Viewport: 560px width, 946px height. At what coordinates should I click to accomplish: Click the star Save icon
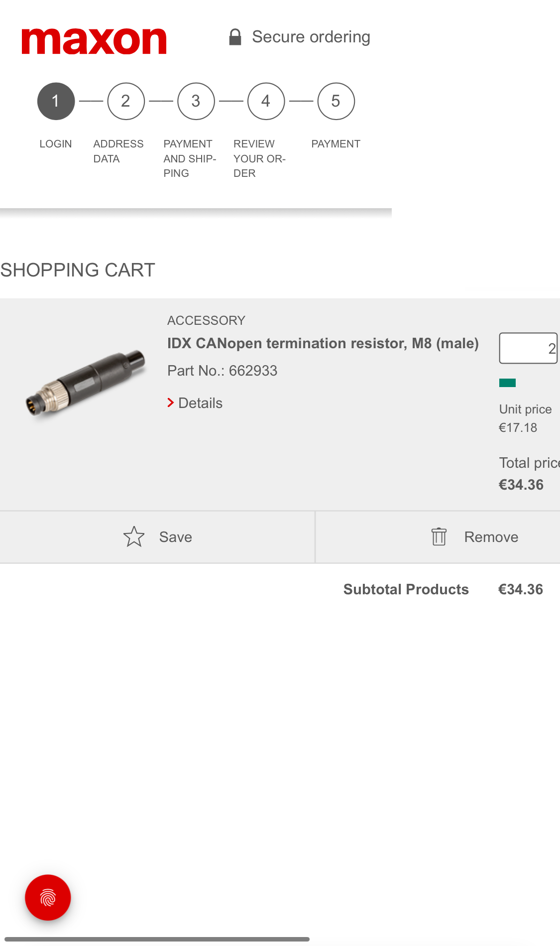(x=134, y=537)
